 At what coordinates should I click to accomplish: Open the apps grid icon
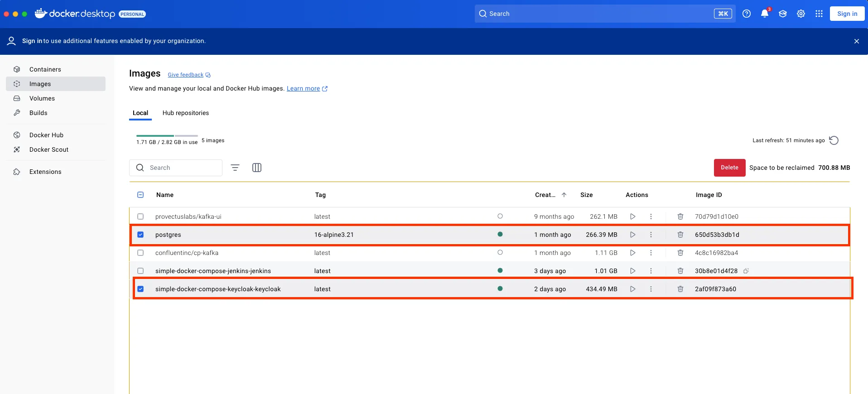[x=819, y=14]
